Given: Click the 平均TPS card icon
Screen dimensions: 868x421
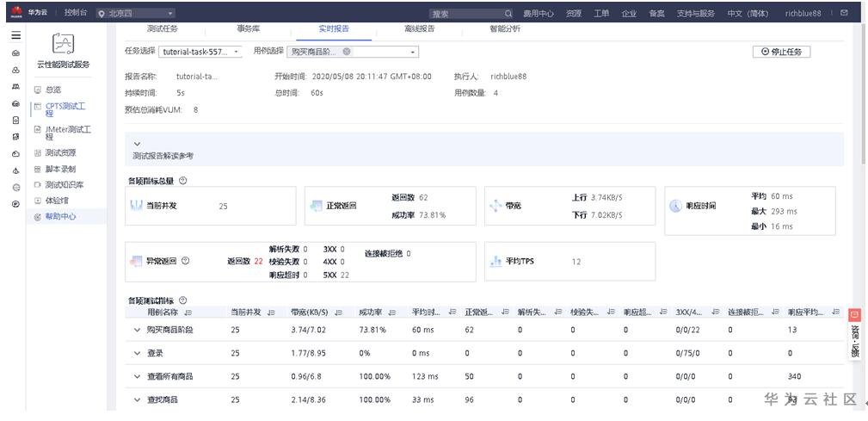Looking at the screenshot, I should click(496, 261).
